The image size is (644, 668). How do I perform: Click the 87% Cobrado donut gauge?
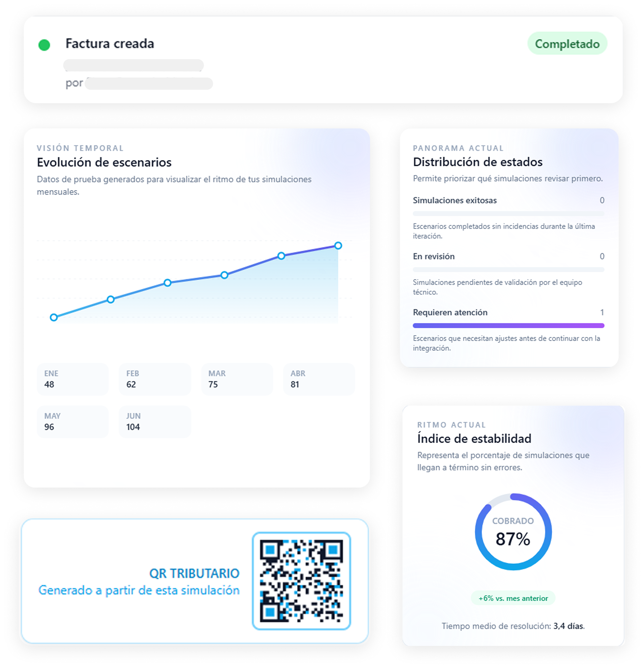coord(513,532)
